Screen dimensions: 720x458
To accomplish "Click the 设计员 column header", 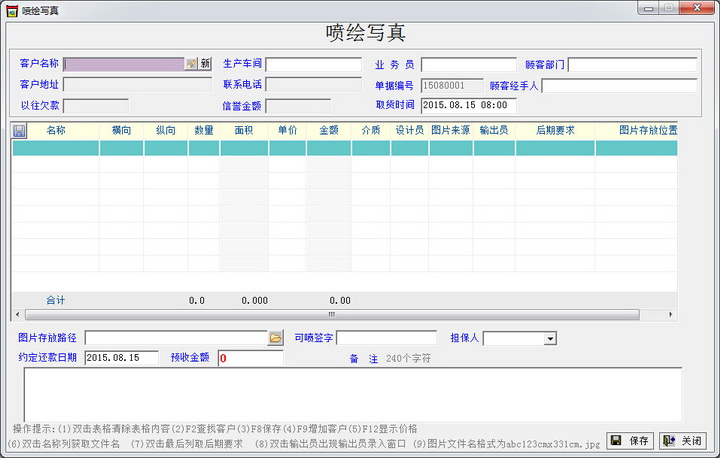I will (x=410, y=130).
